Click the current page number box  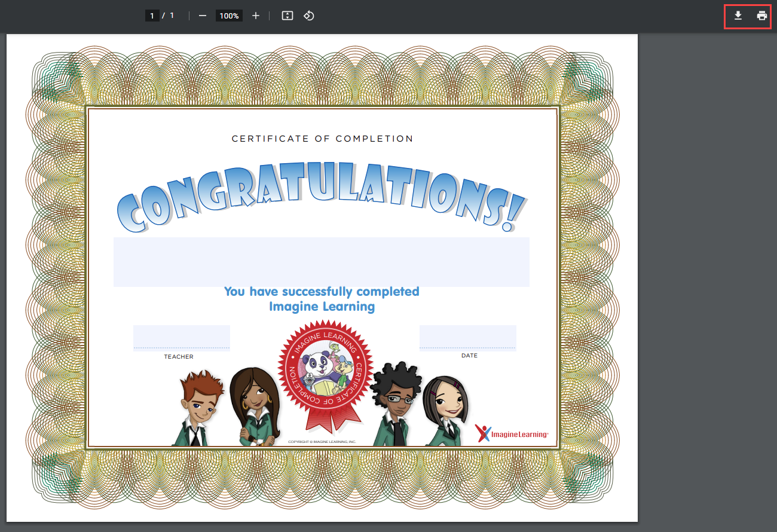(x=152, y=16)
